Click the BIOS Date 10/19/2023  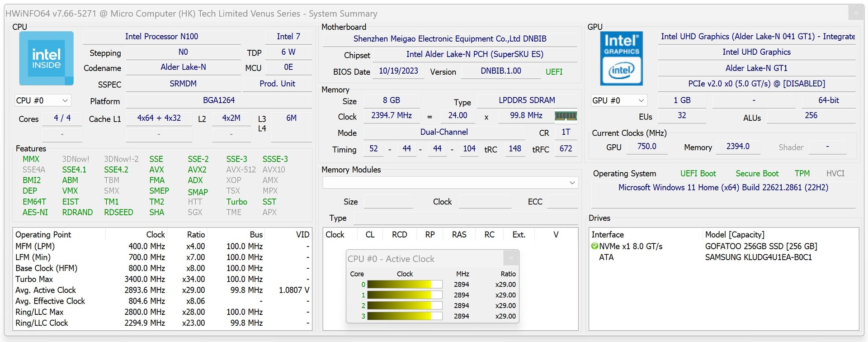click(x=398, y=71)
